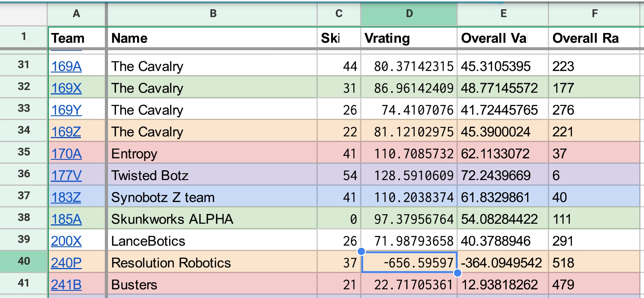Select the overall rank 111 cell

(594, 218)
